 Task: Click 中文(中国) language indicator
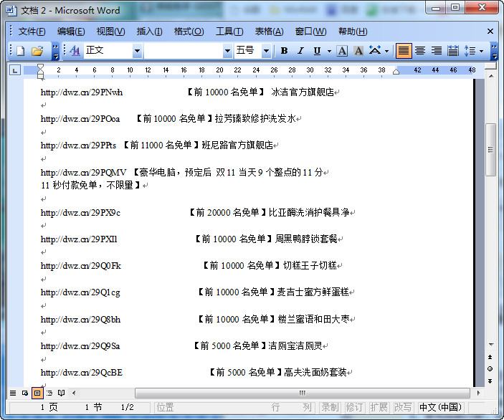[x=440, y=408]
